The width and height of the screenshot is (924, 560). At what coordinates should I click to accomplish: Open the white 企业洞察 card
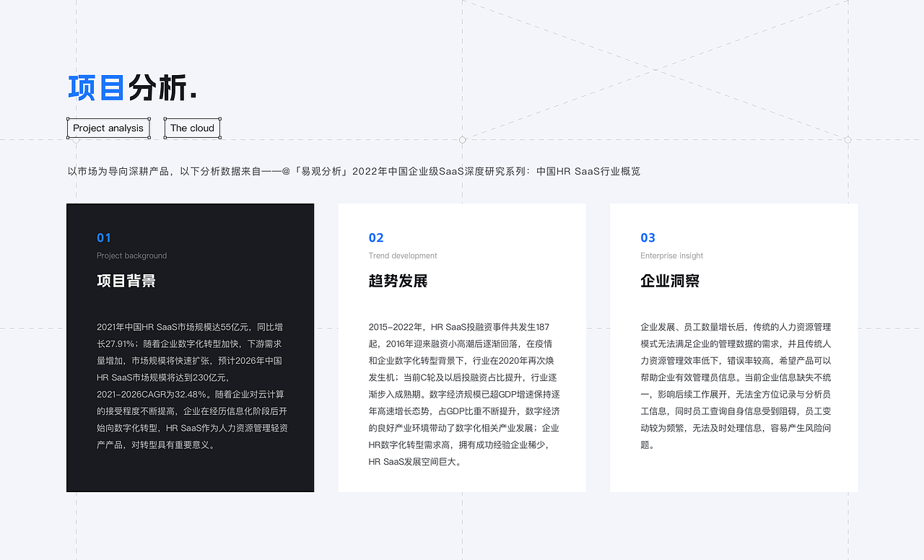click(734, 348)
